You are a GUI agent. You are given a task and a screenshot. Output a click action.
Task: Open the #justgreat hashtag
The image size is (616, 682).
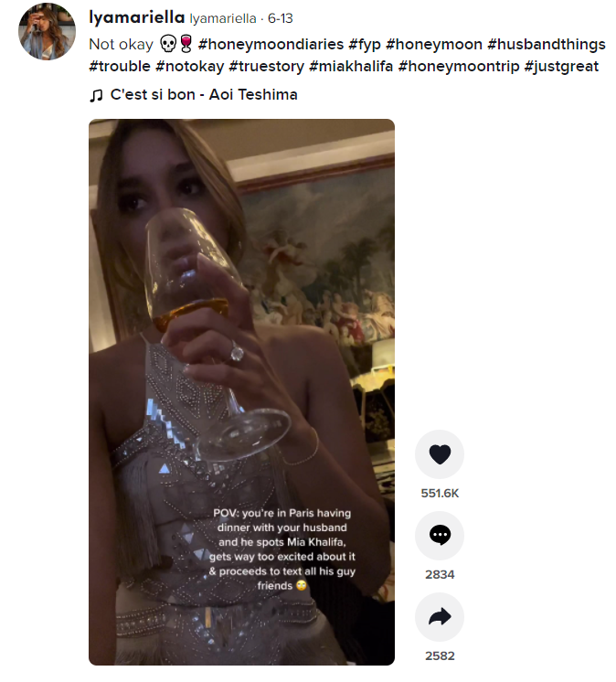pos(562,67)
